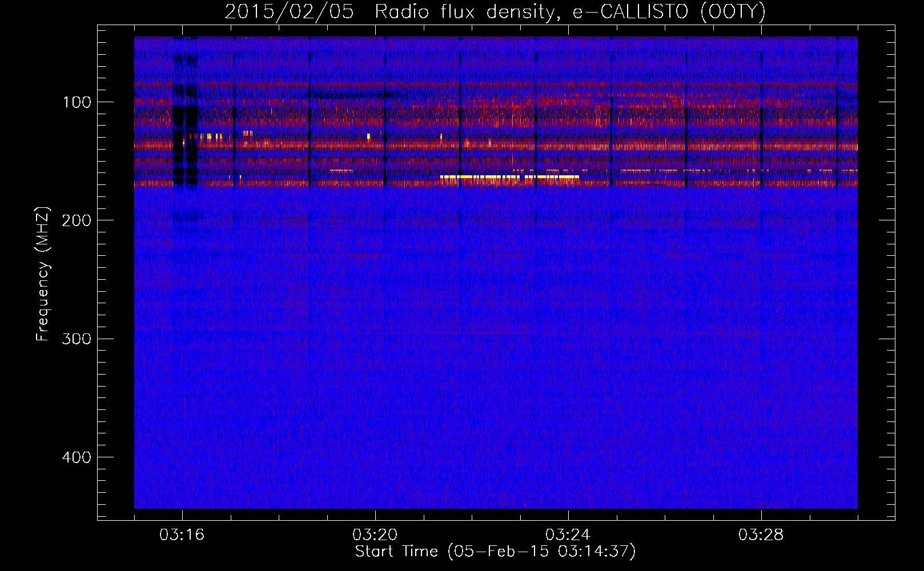
Task: Click the 'Frequency (MHZ)' axis label
Action: click(43, 274)
